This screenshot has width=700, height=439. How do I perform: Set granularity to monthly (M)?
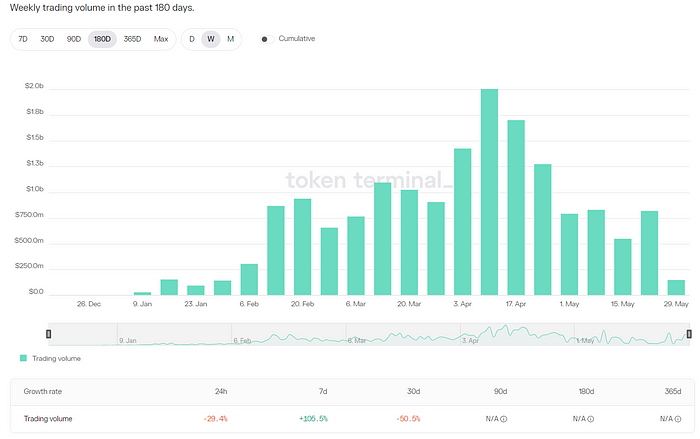(230, 39)
